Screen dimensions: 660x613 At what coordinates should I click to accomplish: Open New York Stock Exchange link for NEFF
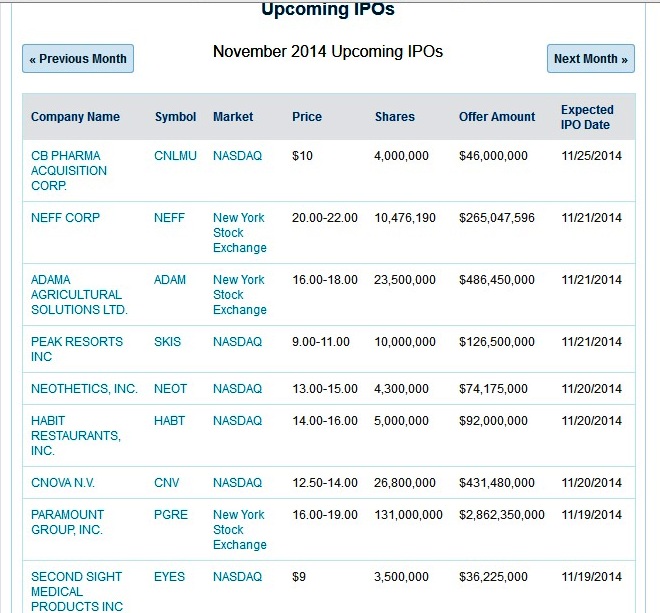pyautogui.click(x=240, y=233)
